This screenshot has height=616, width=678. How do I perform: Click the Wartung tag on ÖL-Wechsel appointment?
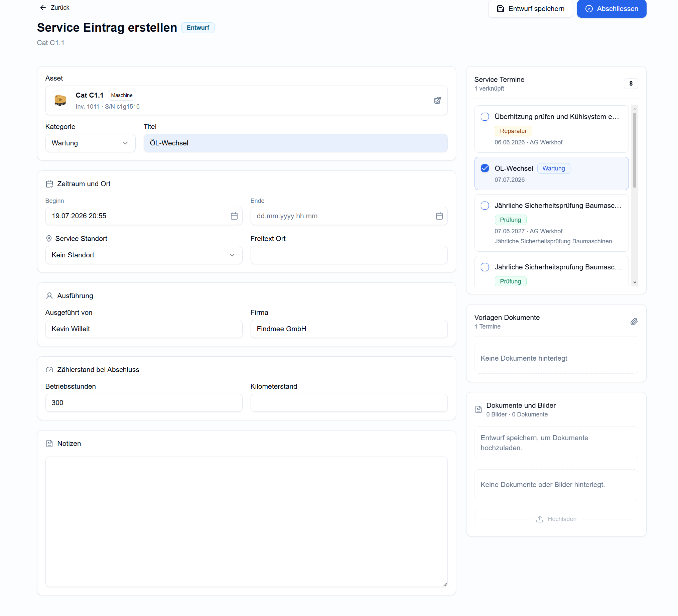coord(553,168)
